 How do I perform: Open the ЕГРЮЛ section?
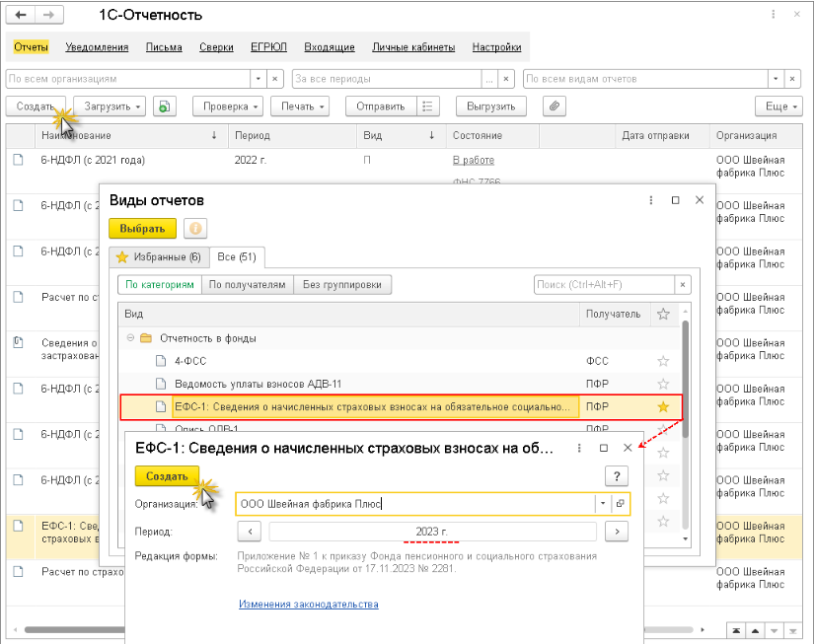click(x=268, y=47)
